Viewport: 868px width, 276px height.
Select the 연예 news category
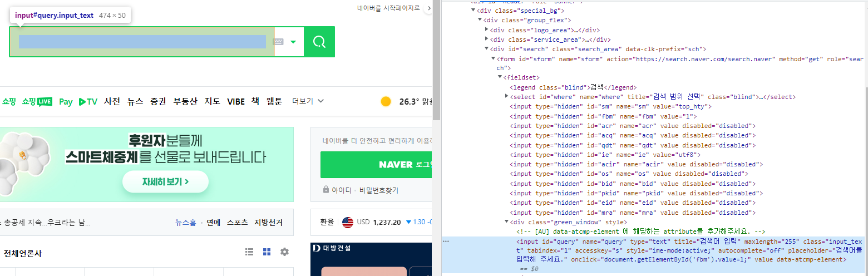(214, 222)
